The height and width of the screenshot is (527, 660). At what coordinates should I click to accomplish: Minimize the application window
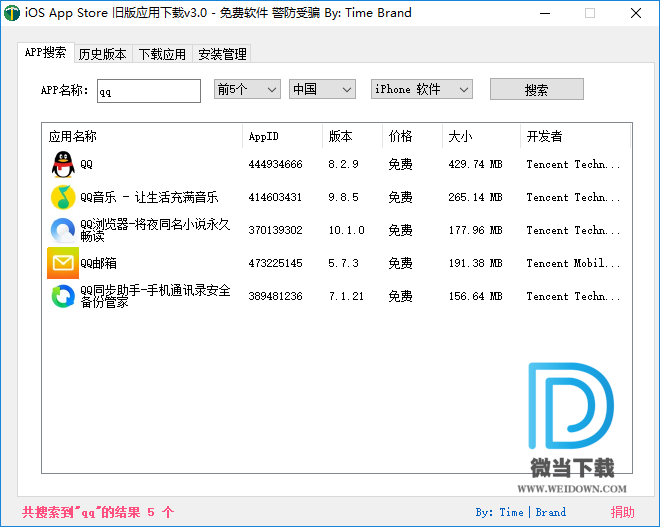545,13
